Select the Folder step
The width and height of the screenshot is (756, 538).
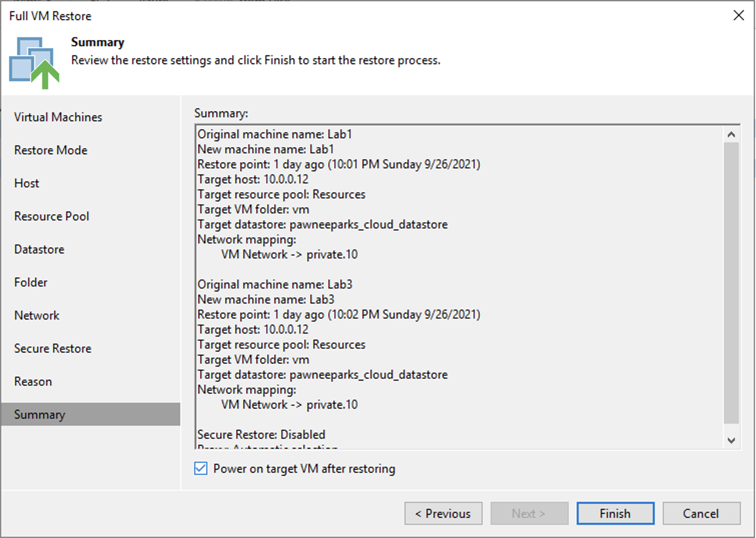(31, 282)
